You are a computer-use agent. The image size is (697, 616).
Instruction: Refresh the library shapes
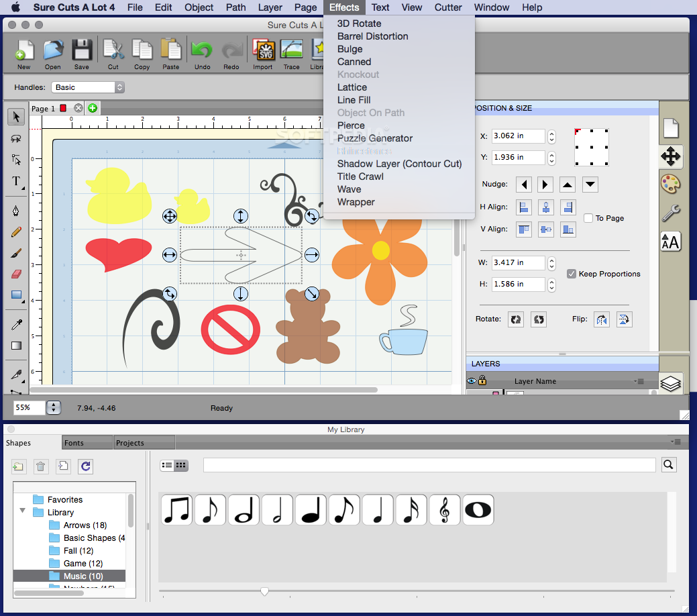pyautogui.click(x=85, y=466)
